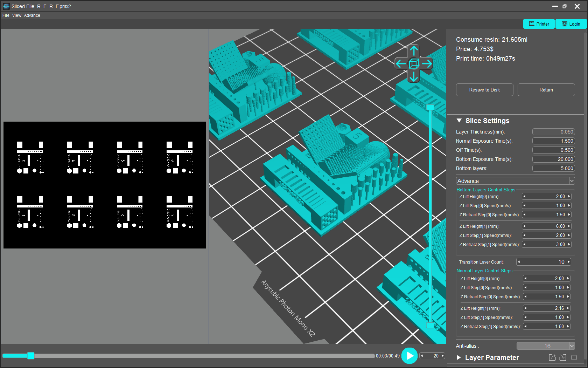This screenshot has height=368, width=588.
Task: Decrease Bottom Layers Z Retract Step[0] Speed
Action: (524, 214)
